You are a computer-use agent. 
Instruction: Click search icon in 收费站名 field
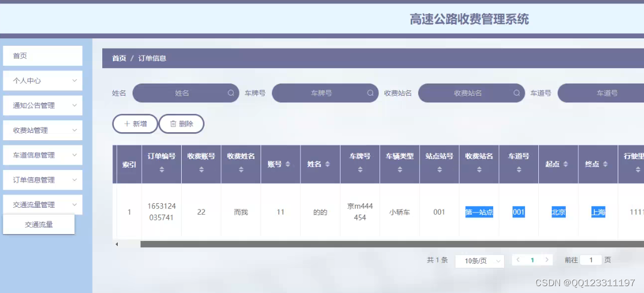point(517,93)
